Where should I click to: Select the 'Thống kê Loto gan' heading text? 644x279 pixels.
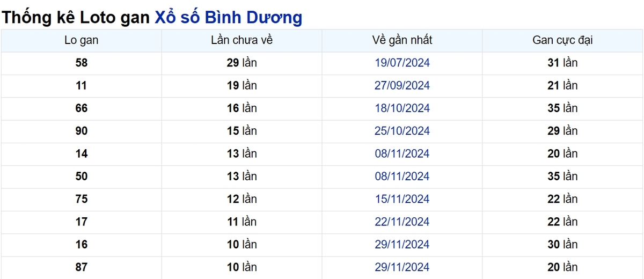pos(76,18)
